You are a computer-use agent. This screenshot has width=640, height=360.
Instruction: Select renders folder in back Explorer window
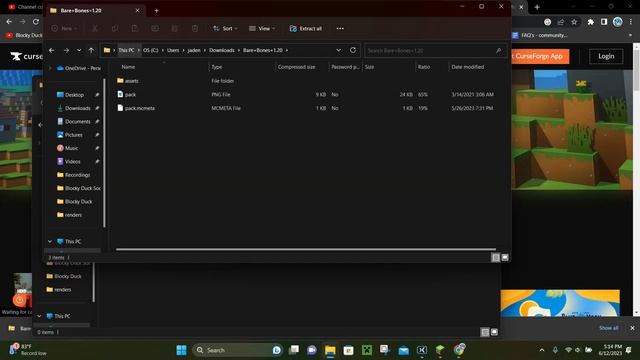click(62, 289)
